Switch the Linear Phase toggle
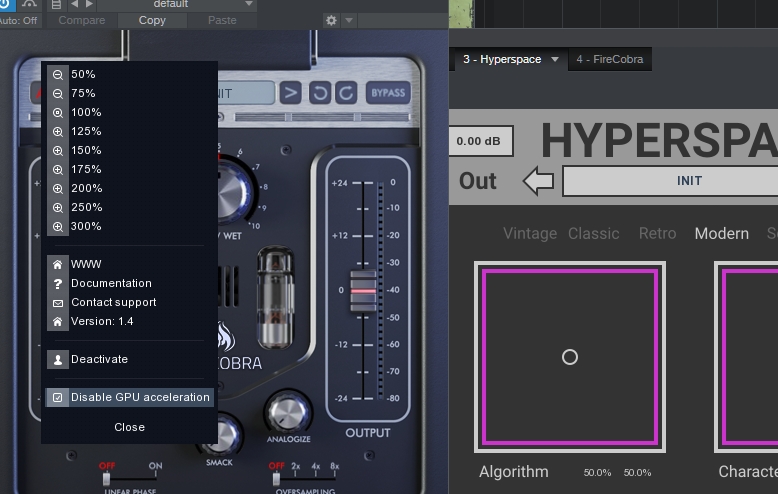This screenshot has height=494, width=778. coord(108,478)
